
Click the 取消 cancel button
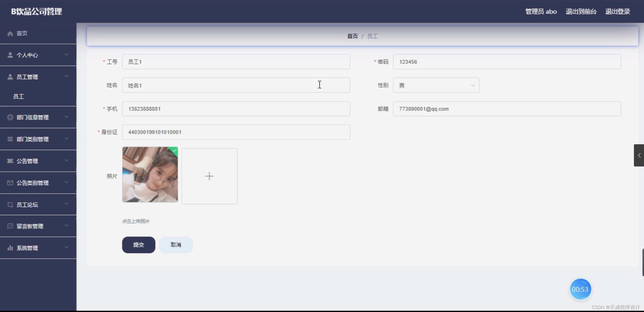pos(176,245)
